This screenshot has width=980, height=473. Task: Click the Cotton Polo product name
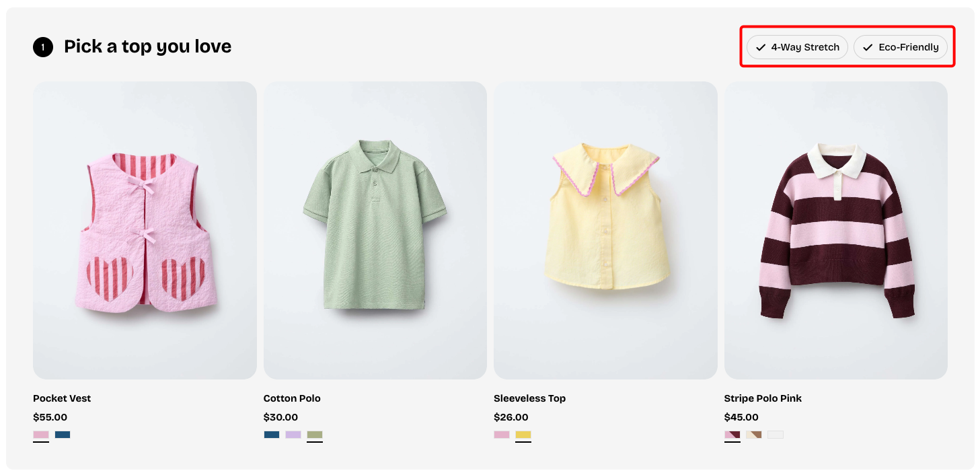coord(292,398)
